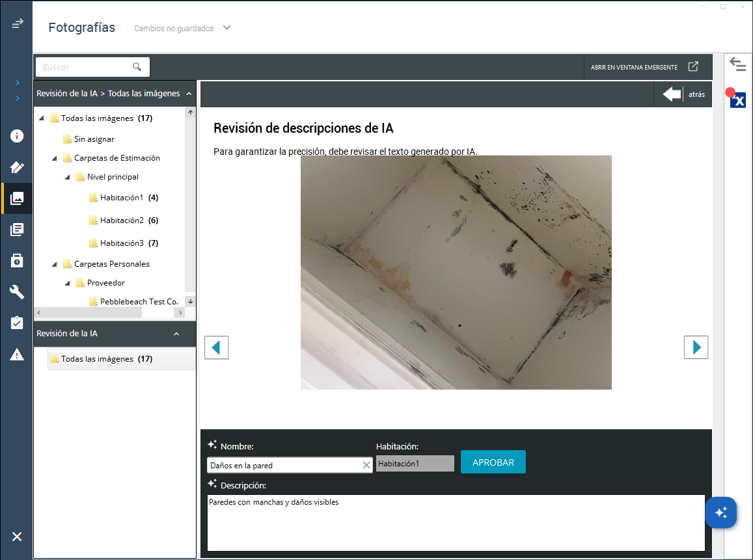Click the first small sidebar chevron

point(18,83)
